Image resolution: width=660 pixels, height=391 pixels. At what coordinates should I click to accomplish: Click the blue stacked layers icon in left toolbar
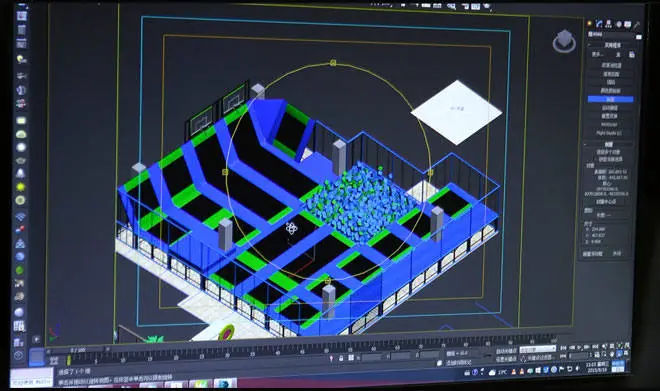point(20,217)
